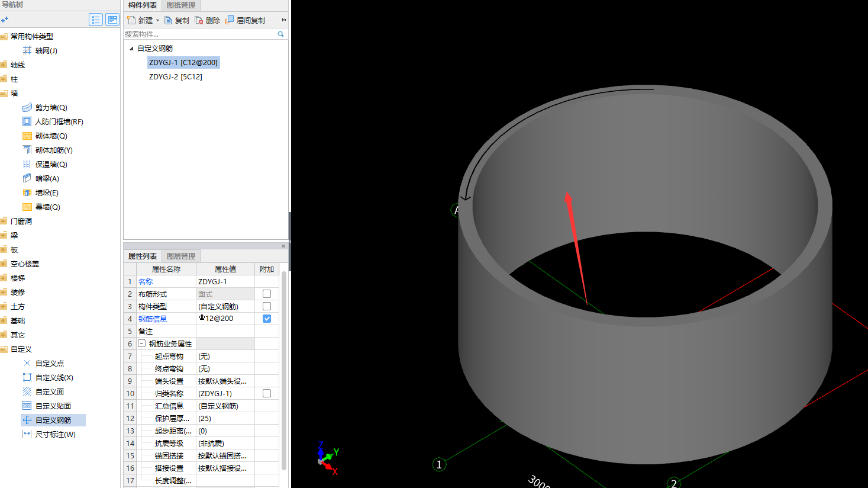This screenshot has width=868, height=488.
Task: Select 自定义点 custom point tool
Action: coord(43,363)
